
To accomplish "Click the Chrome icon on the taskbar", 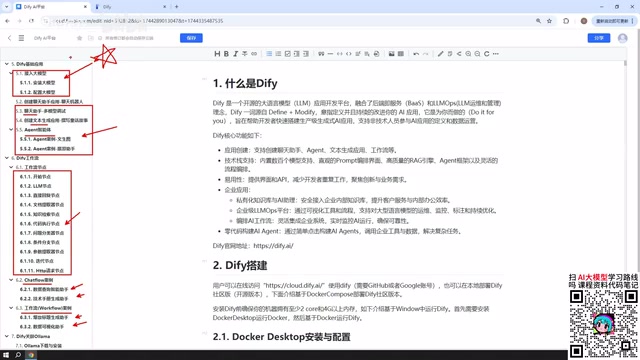I will pos(31,355).
